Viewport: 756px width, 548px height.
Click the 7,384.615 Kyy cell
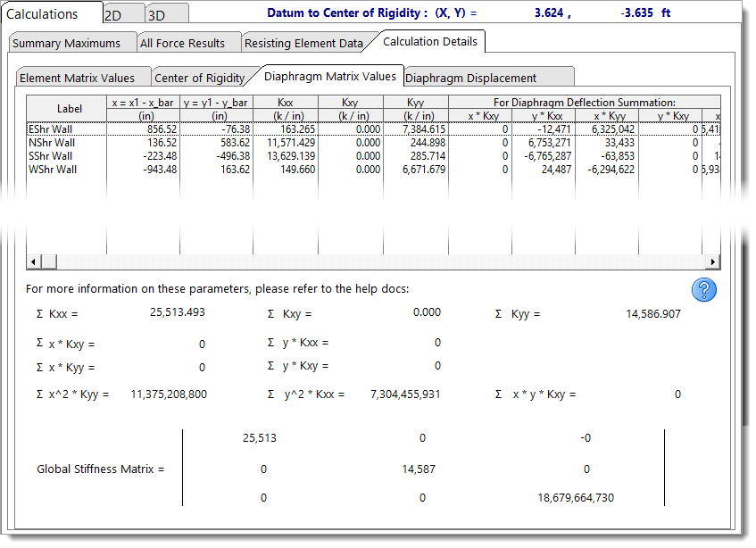tap(416, 129)
